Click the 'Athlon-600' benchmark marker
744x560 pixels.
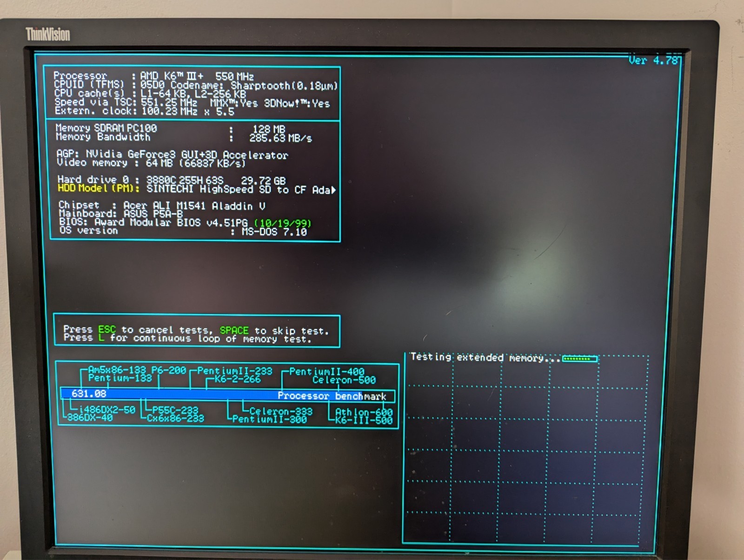[364, 413]
